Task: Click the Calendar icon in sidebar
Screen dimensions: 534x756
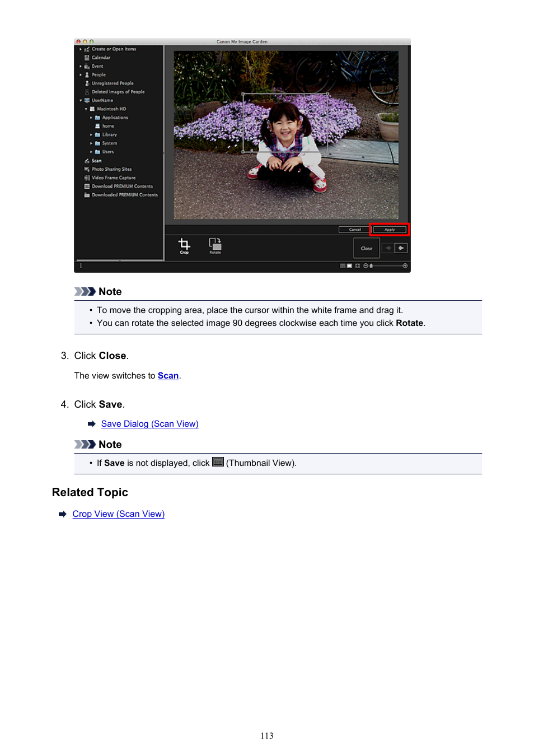Action: 87,58
